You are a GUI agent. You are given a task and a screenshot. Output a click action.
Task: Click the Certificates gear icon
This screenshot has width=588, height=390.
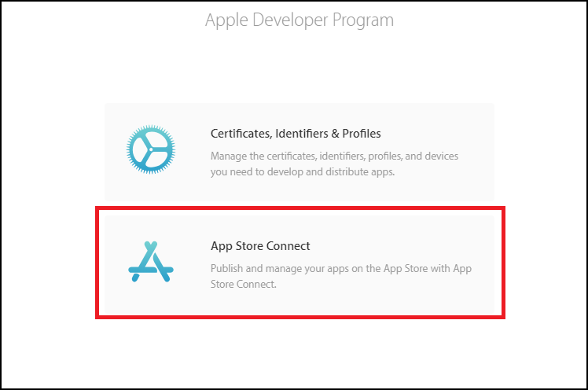pyautogui.click(x=151, y=149)
